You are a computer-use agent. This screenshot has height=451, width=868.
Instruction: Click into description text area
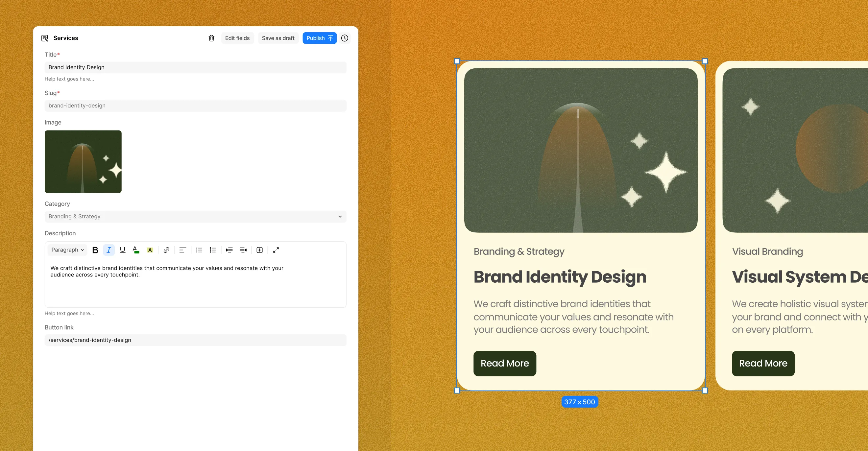click(x=195, y=283)
